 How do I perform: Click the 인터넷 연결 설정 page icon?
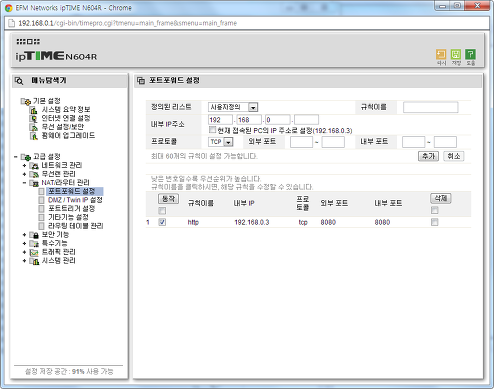34,119
